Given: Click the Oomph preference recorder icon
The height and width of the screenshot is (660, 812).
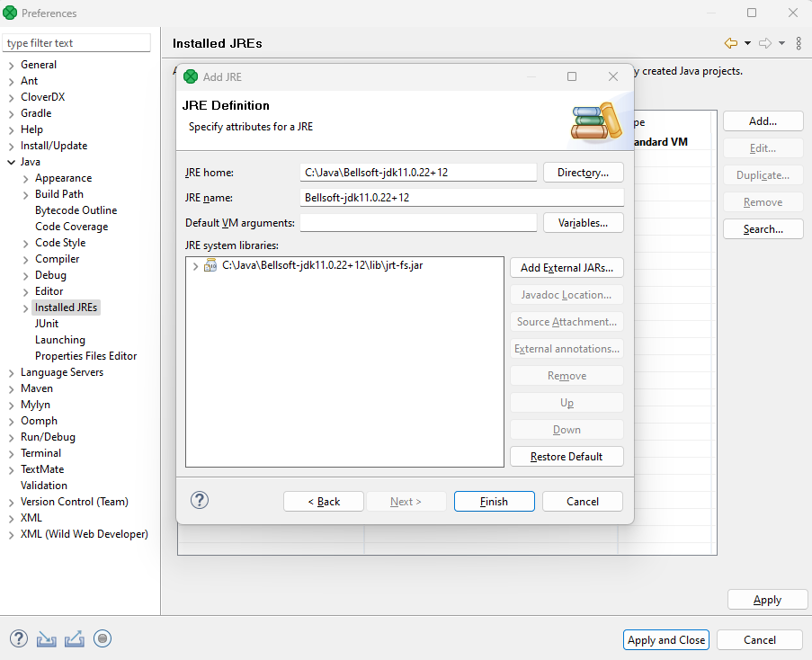Looking at the screenshot, I should (x=103, y=638).
